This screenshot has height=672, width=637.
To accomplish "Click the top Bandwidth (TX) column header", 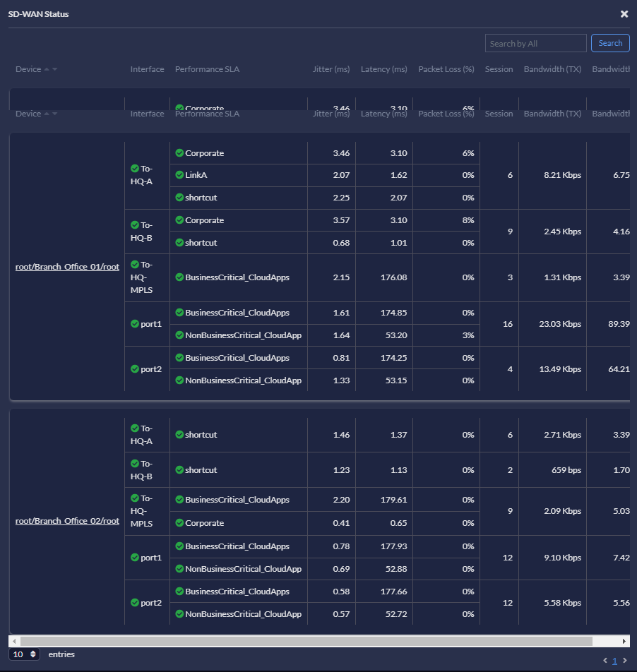I will pyautogui.click(x=552, y=69).
